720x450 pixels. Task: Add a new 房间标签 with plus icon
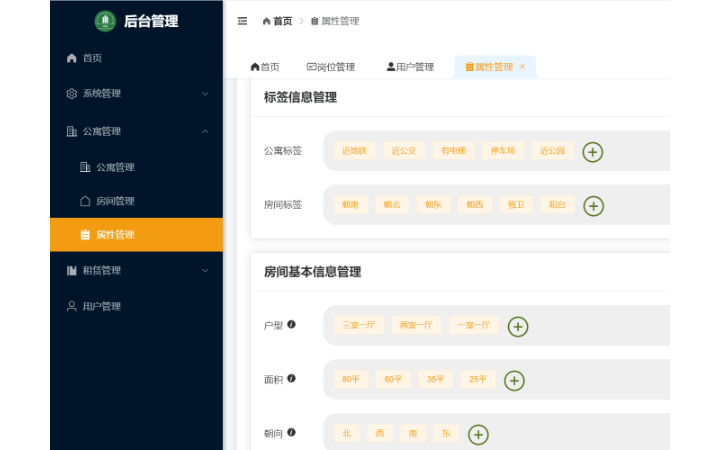(x=593, y=206)
